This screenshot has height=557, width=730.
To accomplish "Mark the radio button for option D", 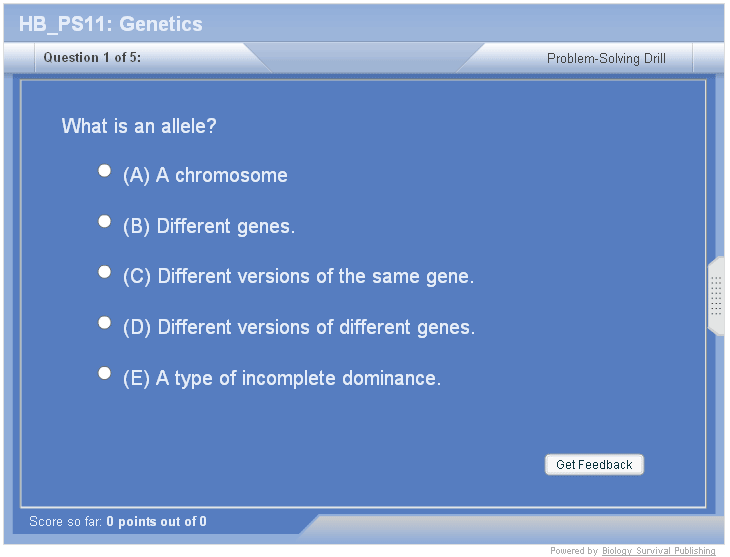I will tap(104, 323).
